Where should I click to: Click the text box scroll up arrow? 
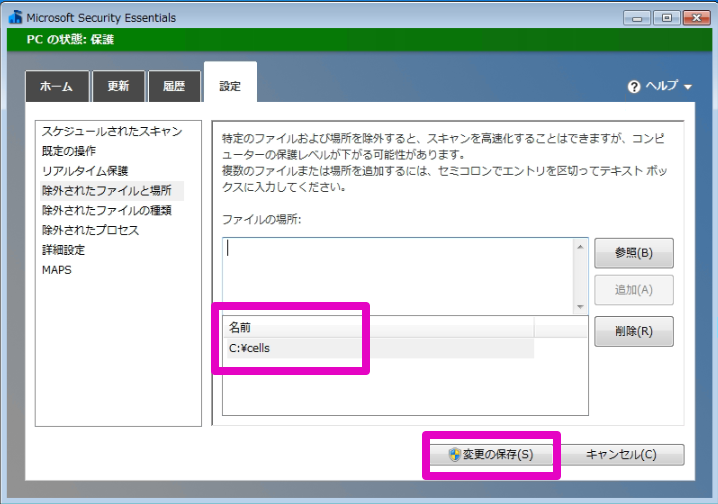581,247
